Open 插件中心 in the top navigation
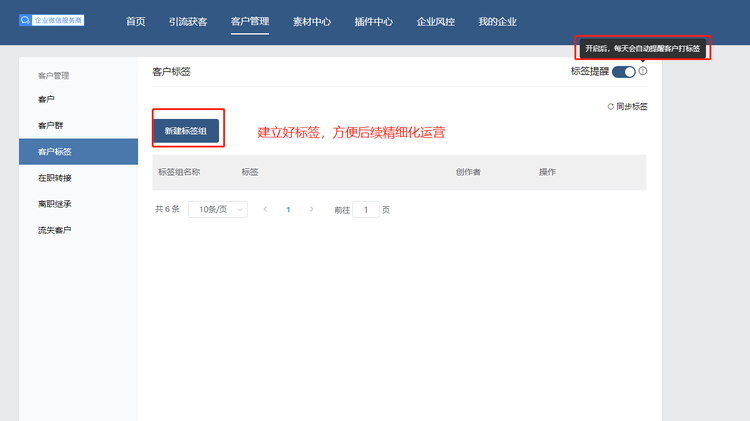750x421 pixels. (373, 22)
